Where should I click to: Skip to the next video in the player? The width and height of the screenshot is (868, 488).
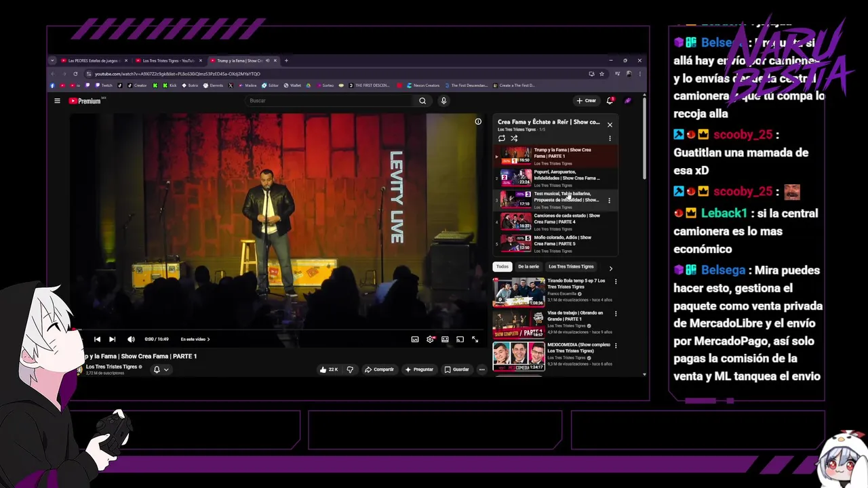pyautogui.click(x=112, y=340)
